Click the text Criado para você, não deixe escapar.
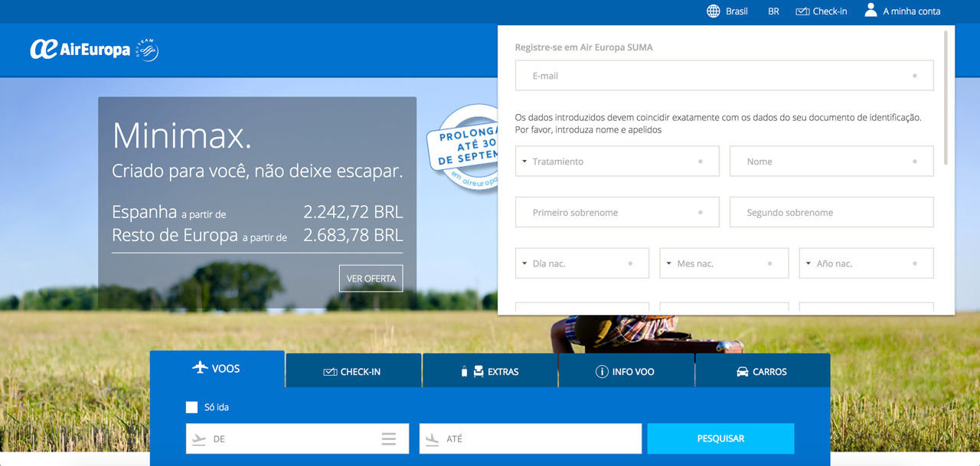 (257, 171)
